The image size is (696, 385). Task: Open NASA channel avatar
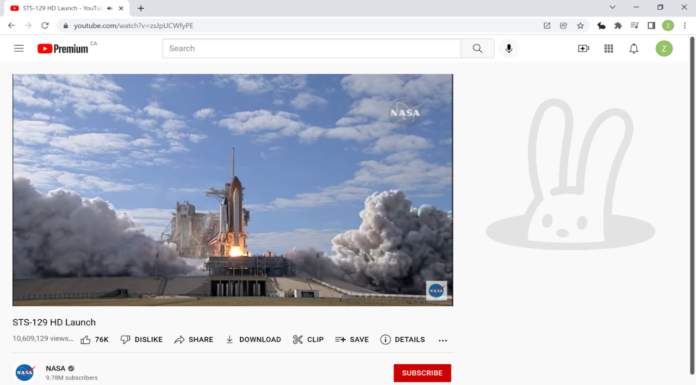click(25, 372)
